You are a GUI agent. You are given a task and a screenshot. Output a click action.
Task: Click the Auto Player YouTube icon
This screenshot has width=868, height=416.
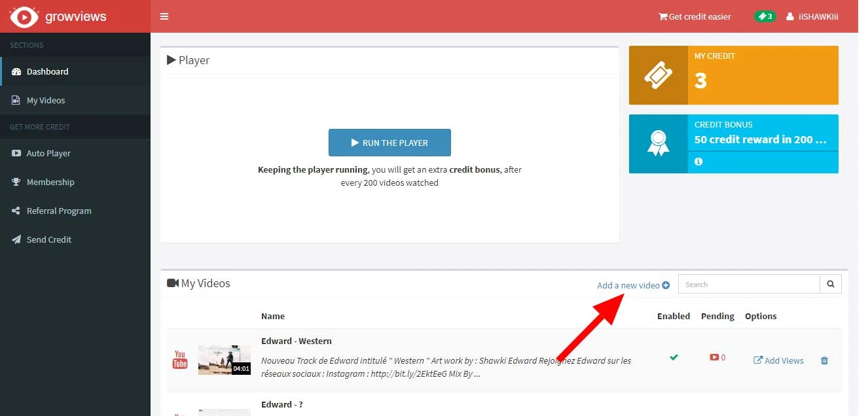pos(16,153)
